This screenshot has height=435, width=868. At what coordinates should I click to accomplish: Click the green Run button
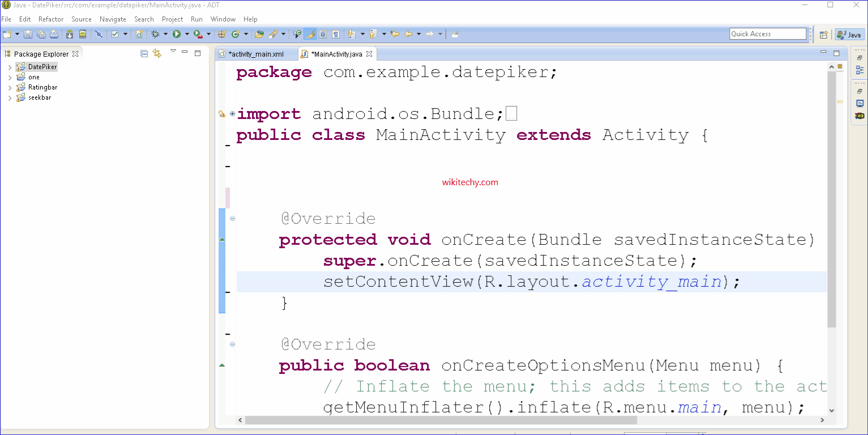pyautogui.click(x=177, y=34)
